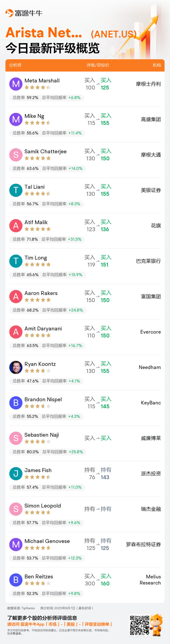
Task: Click the Futu Niuniu logo icon
Action: click(x=9, y=13)
